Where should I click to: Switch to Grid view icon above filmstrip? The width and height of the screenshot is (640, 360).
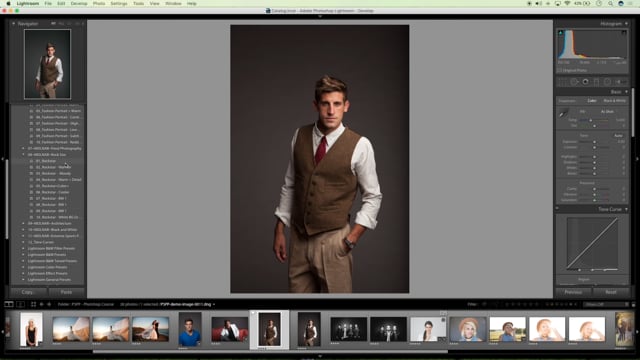[33, 304]
